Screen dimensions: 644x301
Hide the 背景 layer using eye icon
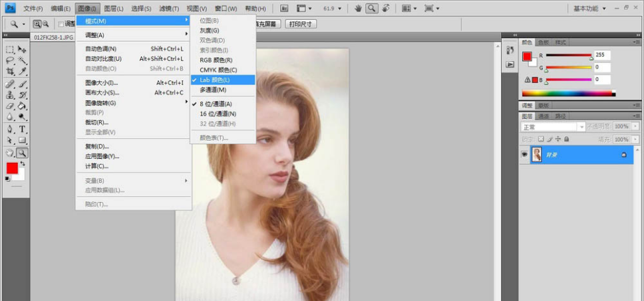pos(525,154)
